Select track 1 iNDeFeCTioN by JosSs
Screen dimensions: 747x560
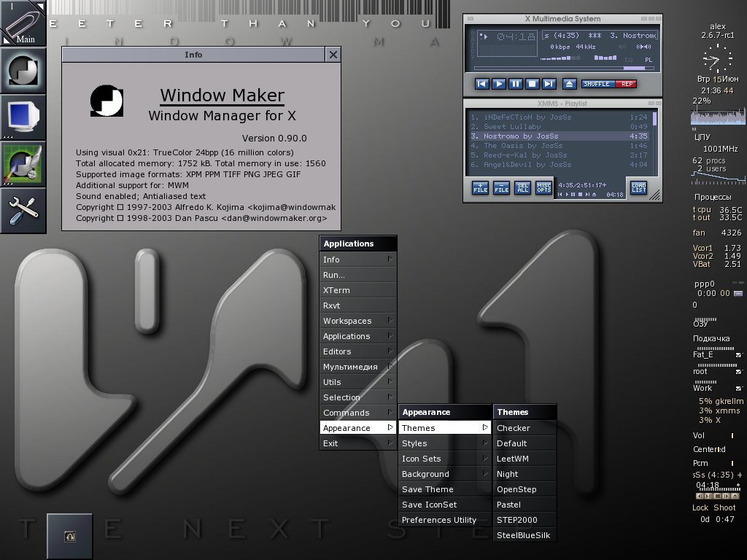click(558, 117)
